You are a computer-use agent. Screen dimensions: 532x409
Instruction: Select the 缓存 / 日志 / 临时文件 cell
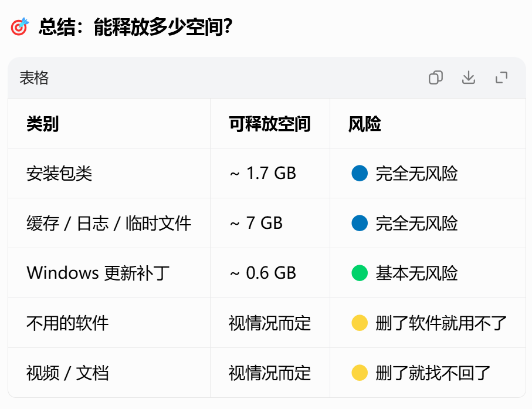point(109,224)
